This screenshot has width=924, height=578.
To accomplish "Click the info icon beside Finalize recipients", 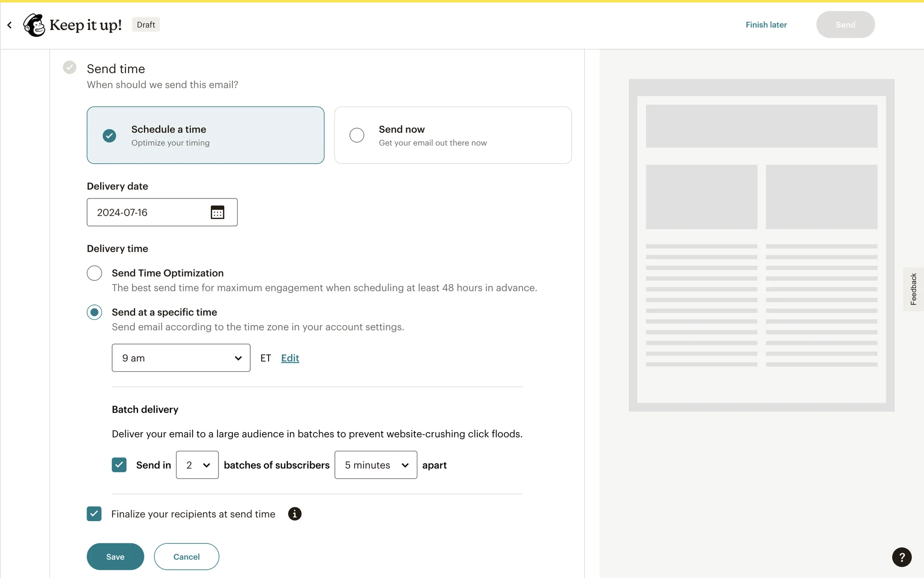I will [x=295, y=514].
